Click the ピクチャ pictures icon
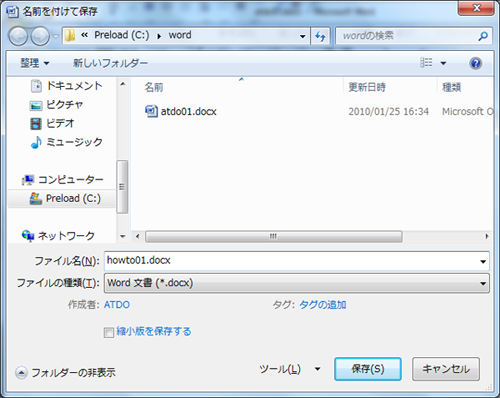500x398 pixels. click(x=36, y=105)
